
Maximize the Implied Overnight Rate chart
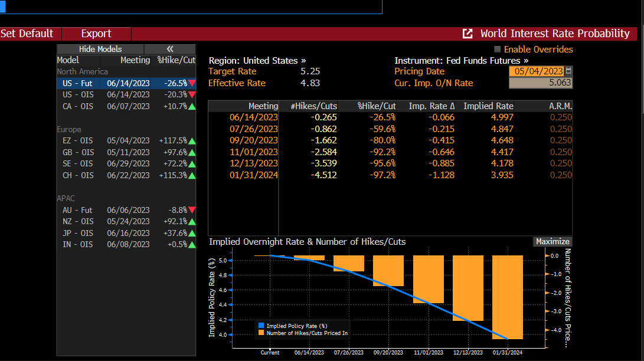click(x=553, y=241)
